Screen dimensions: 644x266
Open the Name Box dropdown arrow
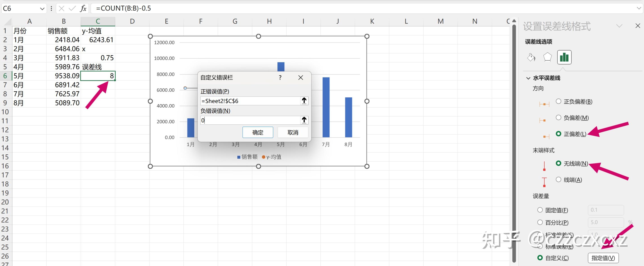(42, 9)
